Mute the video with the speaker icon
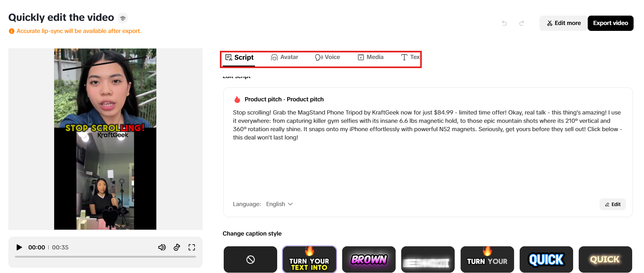Viewport: 644px width, 273px height. click(x=162, y=247)
